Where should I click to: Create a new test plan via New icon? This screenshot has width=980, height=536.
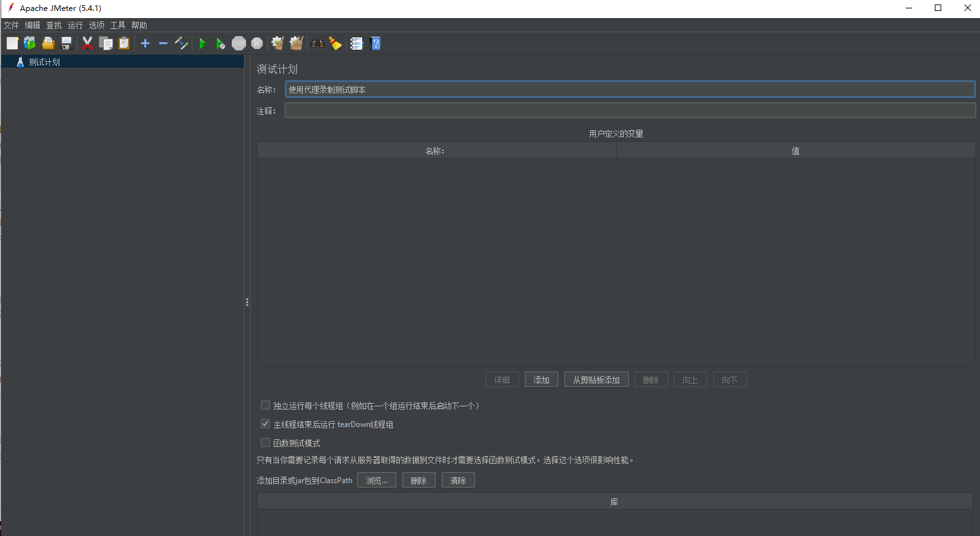12,43
